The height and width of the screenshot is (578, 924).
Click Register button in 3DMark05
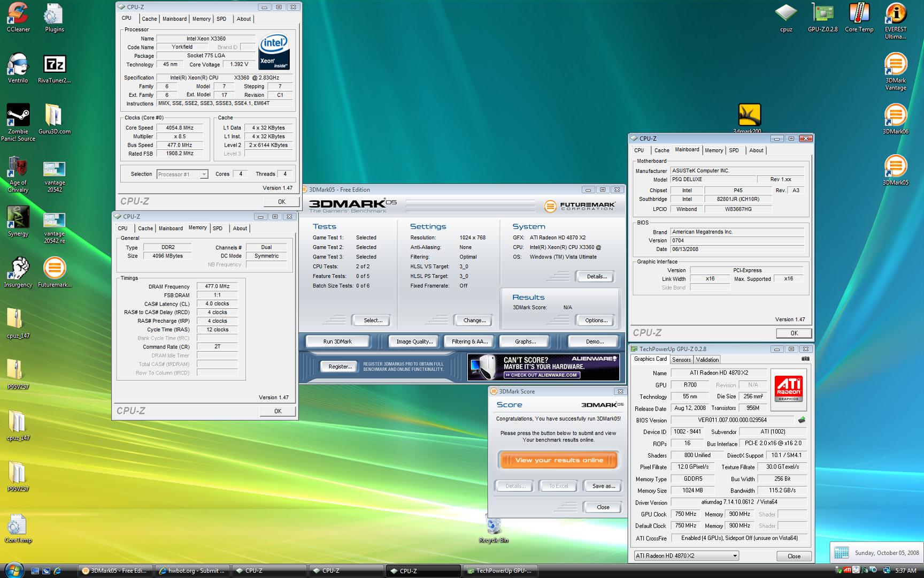pyautogui.click(x=340, y=367)
